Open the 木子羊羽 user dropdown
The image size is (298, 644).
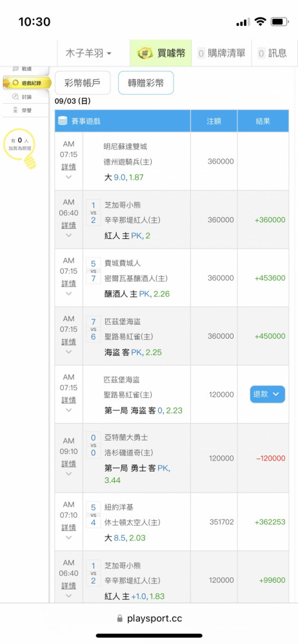click(88, 53)
